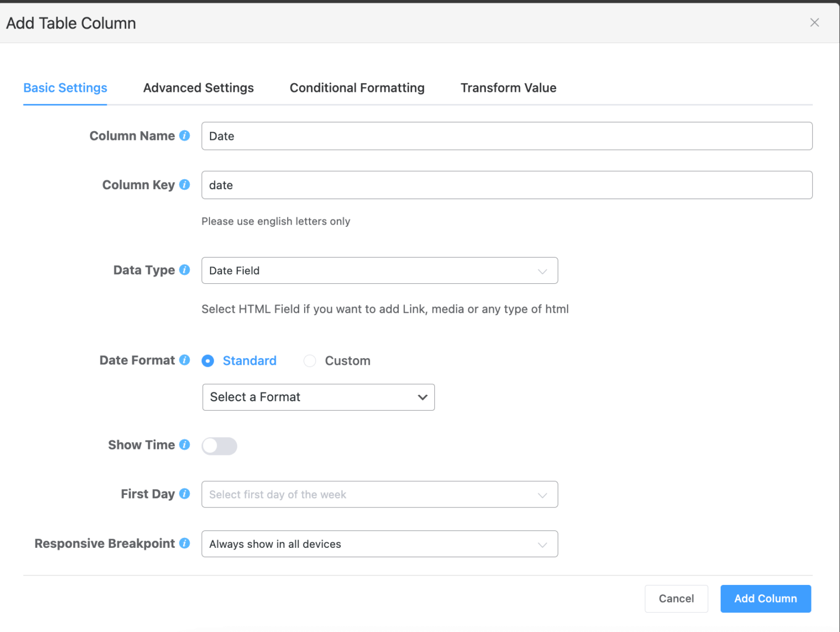Click the Cancel button
The image size is (840, 632).
[x=676, y=599]
